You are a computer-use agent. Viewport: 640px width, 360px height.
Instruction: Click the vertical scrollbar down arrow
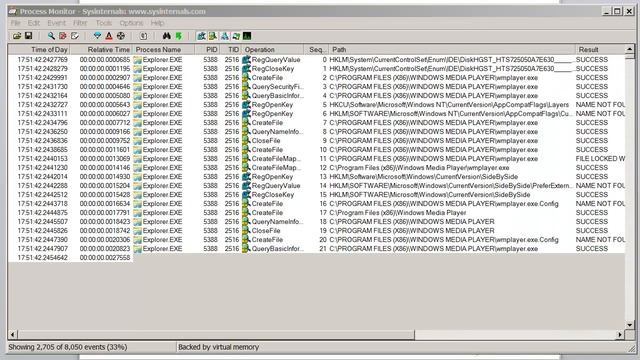pyautogui.click(x=629, y=325)
